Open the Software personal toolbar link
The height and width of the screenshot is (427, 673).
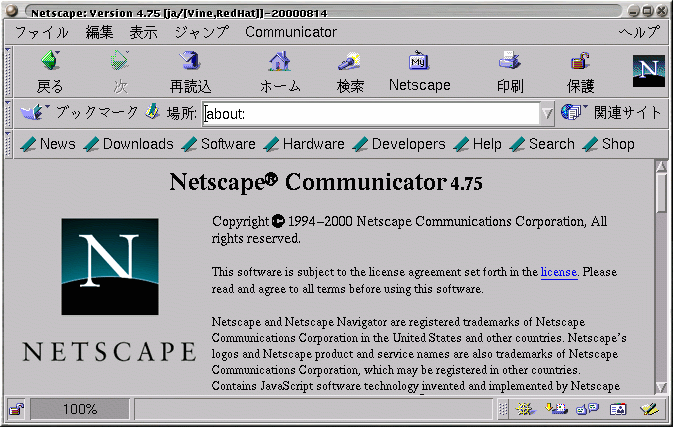click(x=218, y=144)
